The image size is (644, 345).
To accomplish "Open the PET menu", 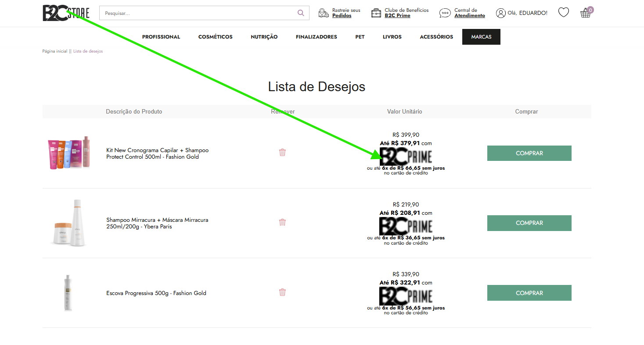I will [360, 37].
